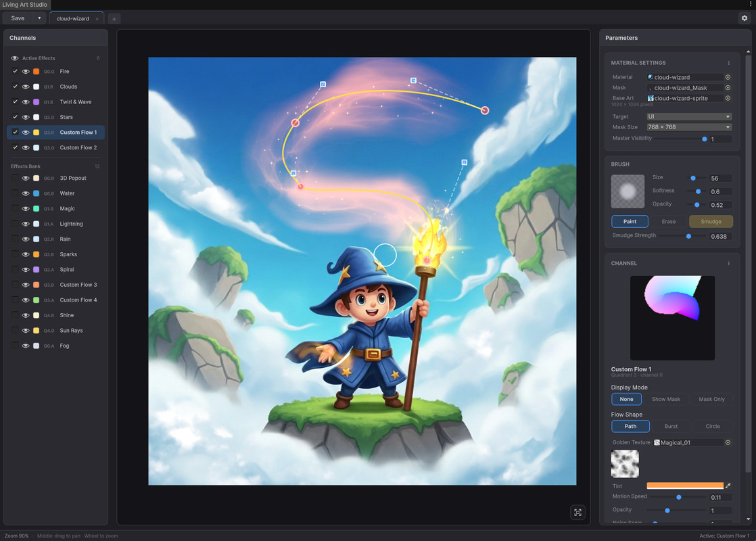756x541 pixels.
Task: Hide the Stars channel eye icon
Action: click(x=26, y=117)
